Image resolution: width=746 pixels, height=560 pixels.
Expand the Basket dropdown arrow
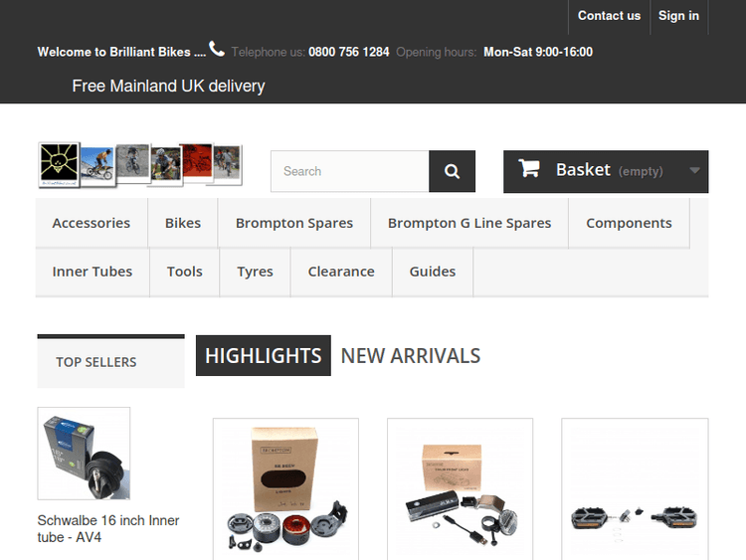pyautogui.click(x=694, y=171)
